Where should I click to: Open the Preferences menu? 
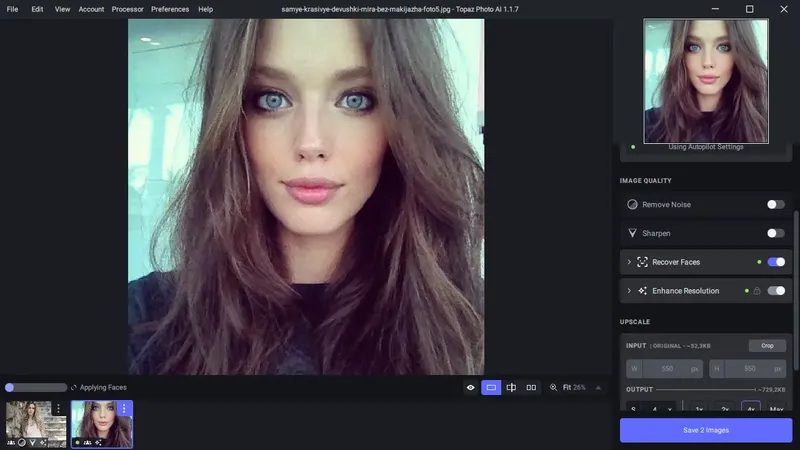pos(170,9)
